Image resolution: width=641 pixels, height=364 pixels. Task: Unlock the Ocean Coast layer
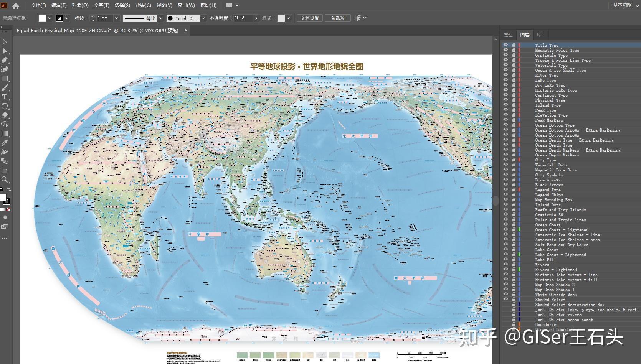(514, 225)
